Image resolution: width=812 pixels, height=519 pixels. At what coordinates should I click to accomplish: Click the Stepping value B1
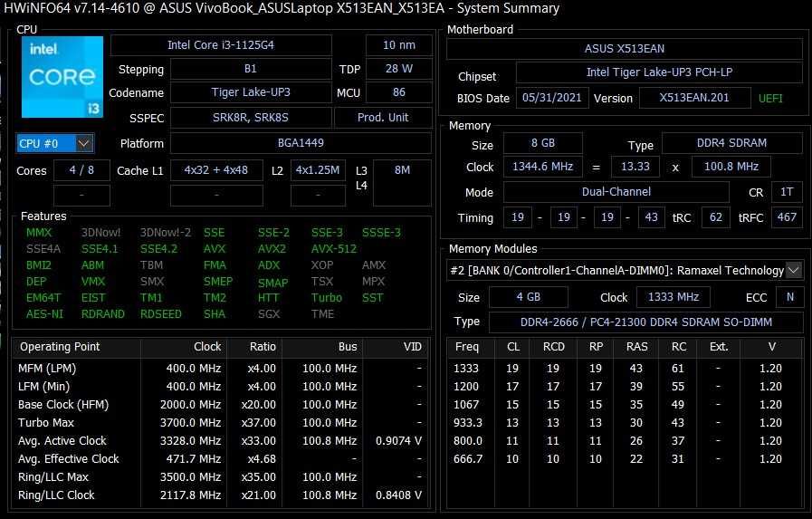coord(251,69)
